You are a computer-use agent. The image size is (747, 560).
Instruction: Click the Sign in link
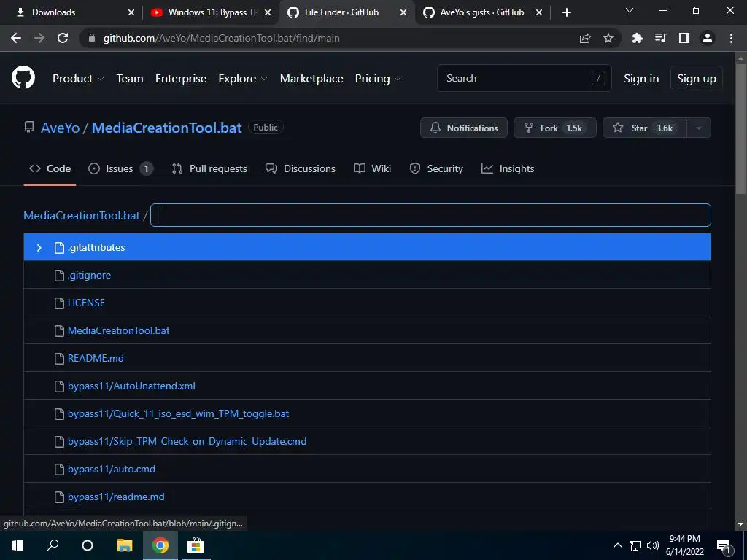tap(641, 79)
